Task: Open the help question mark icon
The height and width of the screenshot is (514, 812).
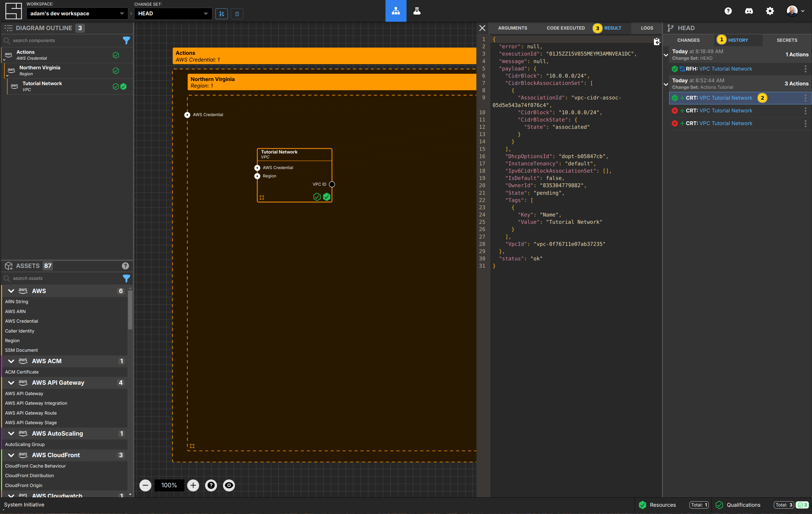Action: point(728,11)
